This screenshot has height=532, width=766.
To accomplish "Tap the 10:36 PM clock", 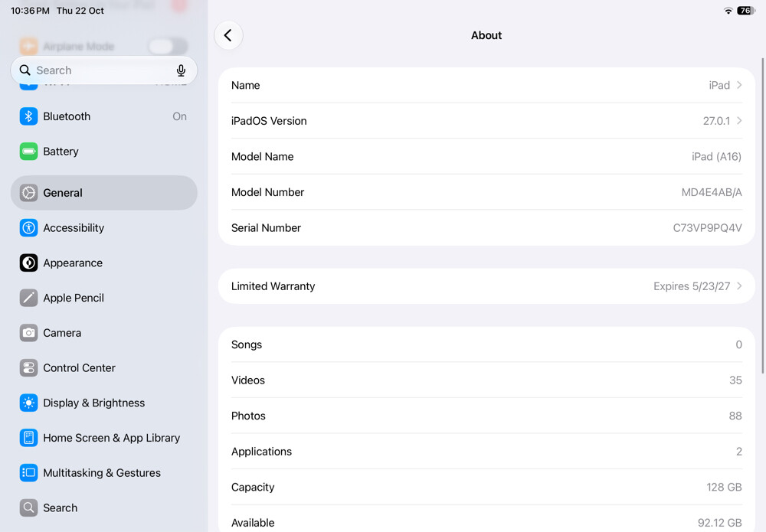I will coord(30,11).
